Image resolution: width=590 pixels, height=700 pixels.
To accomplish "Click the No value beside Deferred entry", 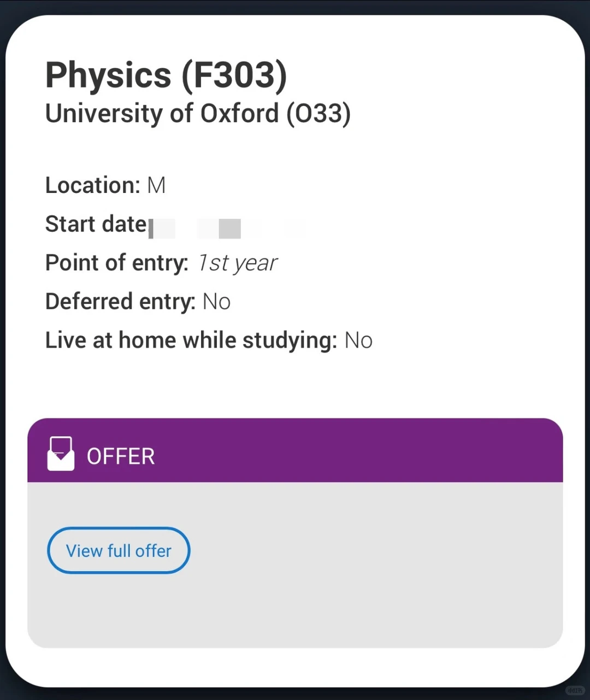I will point(217,302).
